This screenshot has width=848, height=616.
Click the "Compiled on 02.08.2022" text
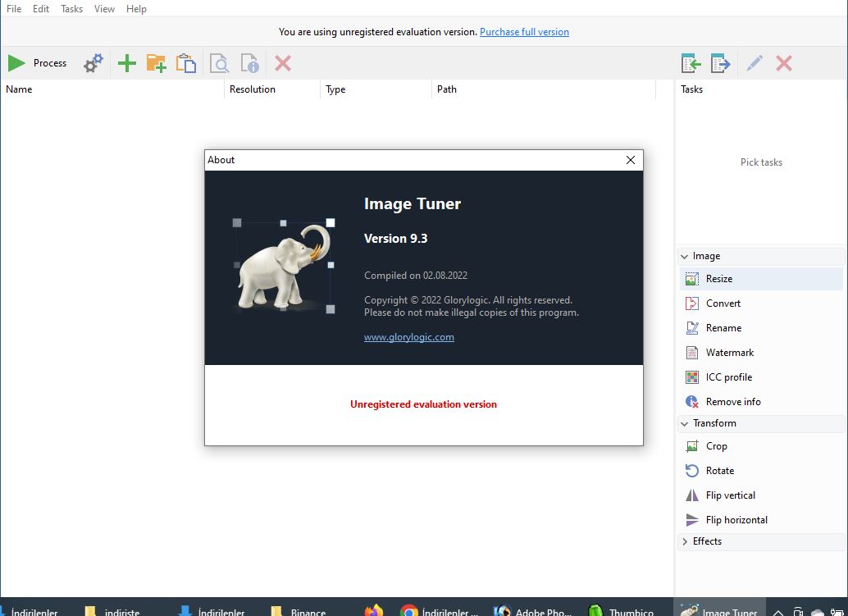tap(415, 276)
